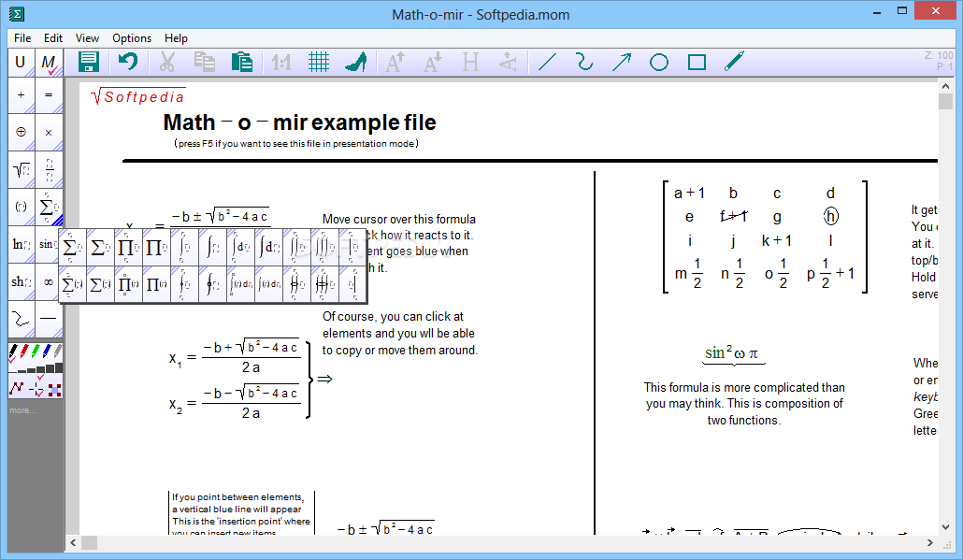Open the infinity symbol group
963x560 pixels.
(x=49, y=281)
